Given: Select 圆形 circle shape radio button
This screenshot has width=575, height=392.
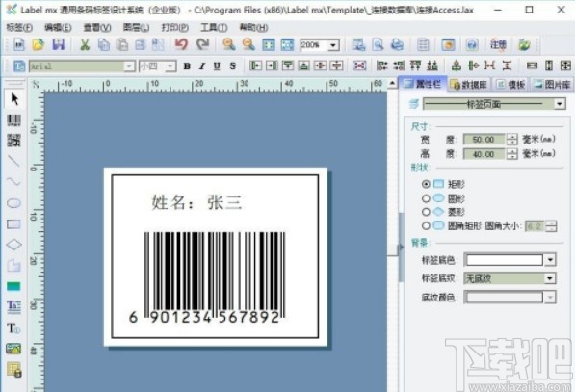Looking at the screenshot, I should (x=426, y=198).
